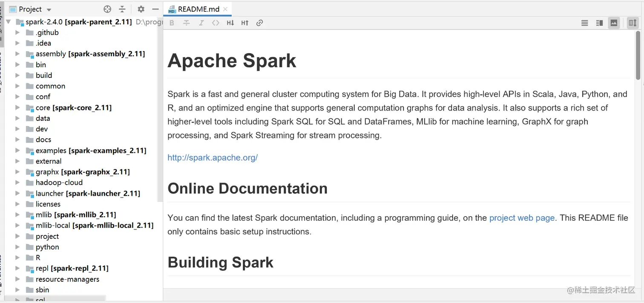
Task: Select the README.md editor tab
Action: pyautogui.click(x=198, y=9)
